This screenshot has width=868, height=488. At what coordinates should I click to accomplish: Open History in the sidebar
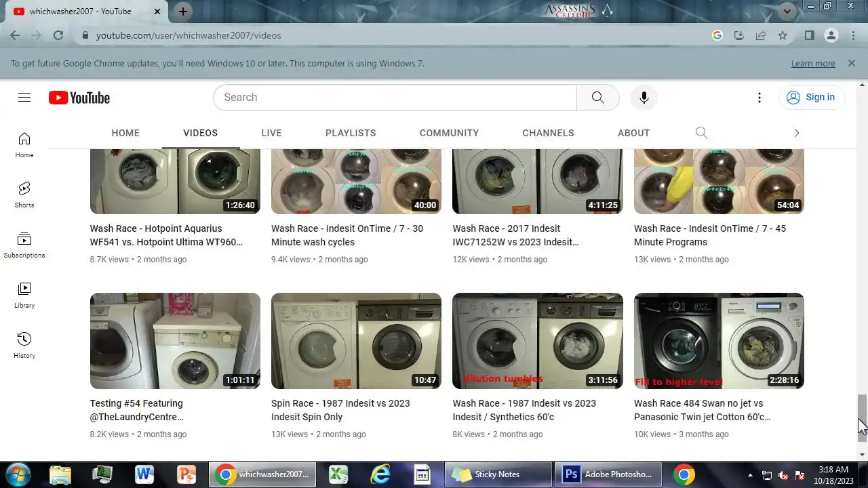[x=24, y=346]
